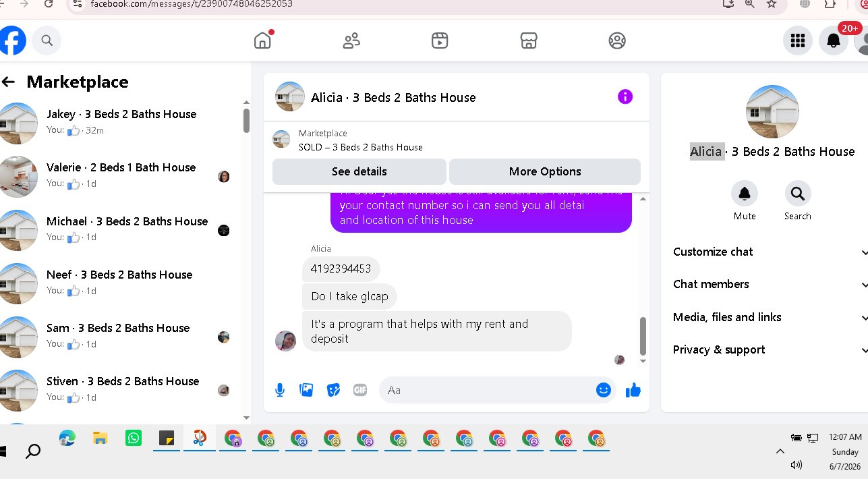Image resolution: width=868 pixels, height=479 pixels.
Task: Click Alicia's profile picture beside her message
Action: 286,341
